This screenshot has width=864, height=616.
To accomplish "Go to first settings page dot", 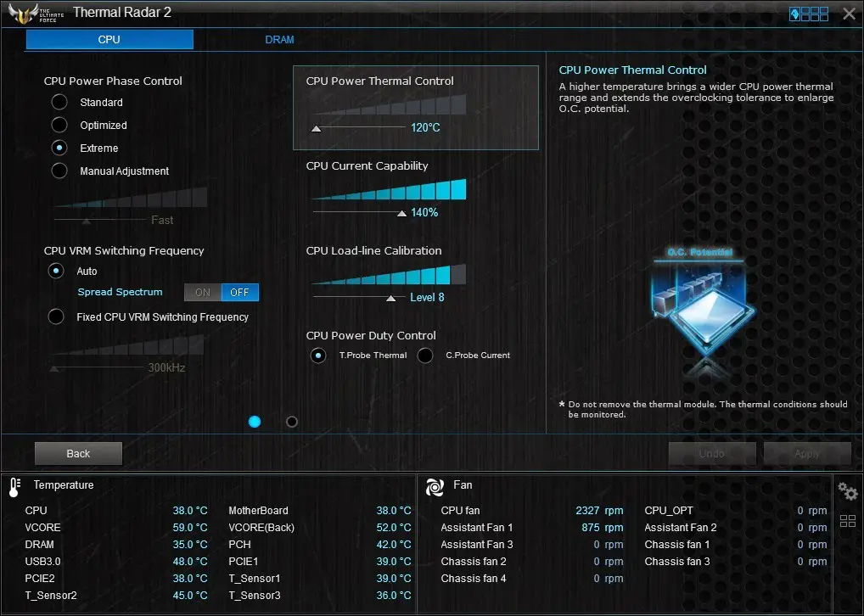I will (x=255, y=422).
